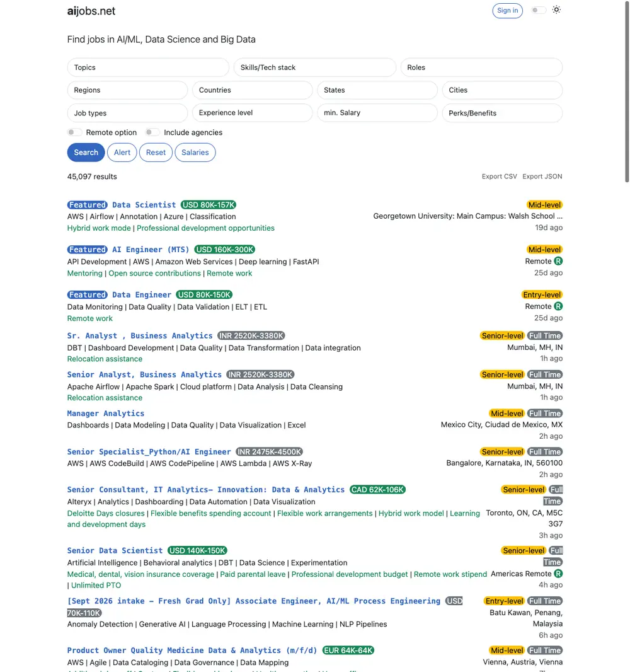Open the States filter field
Viewport: 630px width, 672px height.
(x=377, y=90)
